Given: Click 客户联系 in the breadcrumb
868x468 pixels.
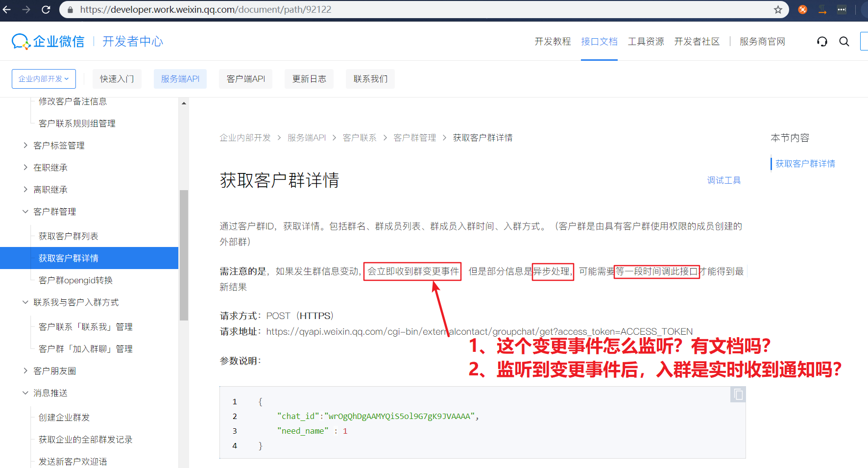Looking at the screenshot, I should (360, 137).
